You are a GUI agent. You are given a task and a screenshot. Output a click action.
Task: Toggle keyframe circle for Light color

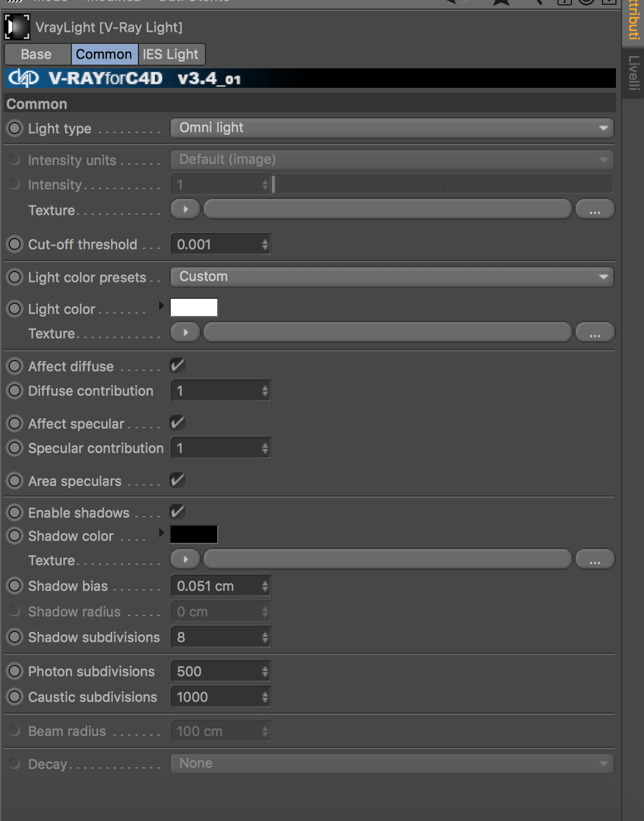click(15, 309)
